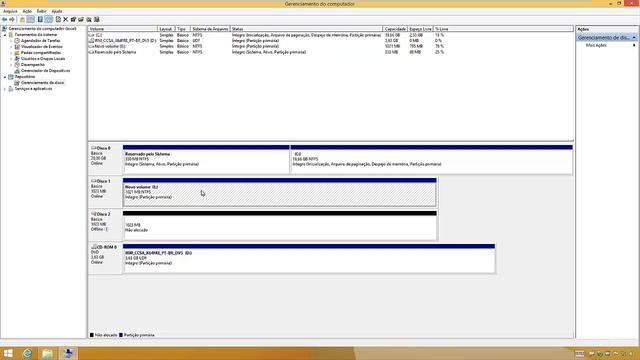
Task: Select the Reservado pelo Sistema row in the list
Action: 267,52
